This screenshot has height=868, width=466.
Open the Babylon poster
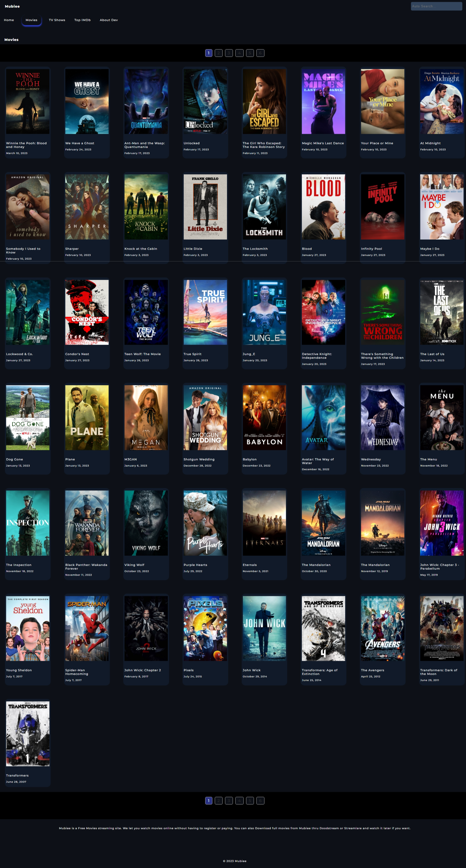[264, 418]
